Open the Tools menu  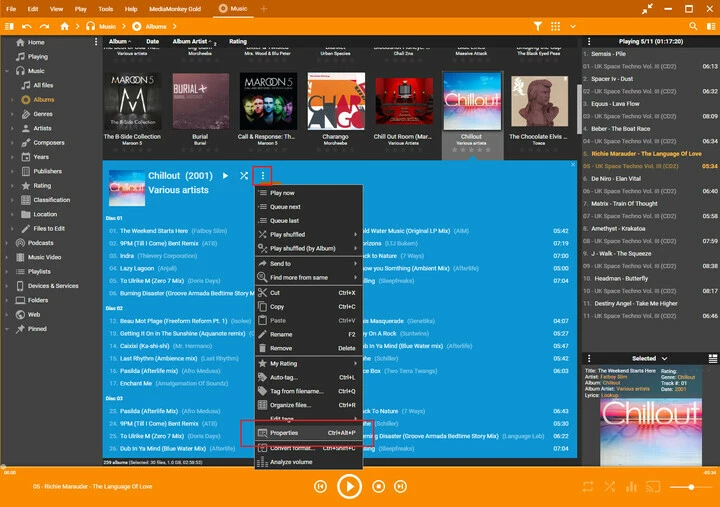pyautogui.click(x=106, y=9)
